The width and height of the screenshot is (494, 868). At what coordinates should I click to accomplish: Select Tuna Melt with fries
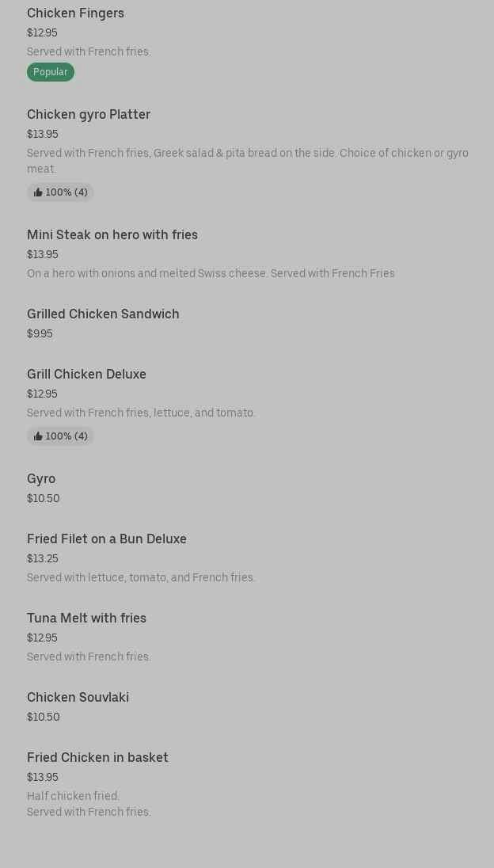coord(86,618)
